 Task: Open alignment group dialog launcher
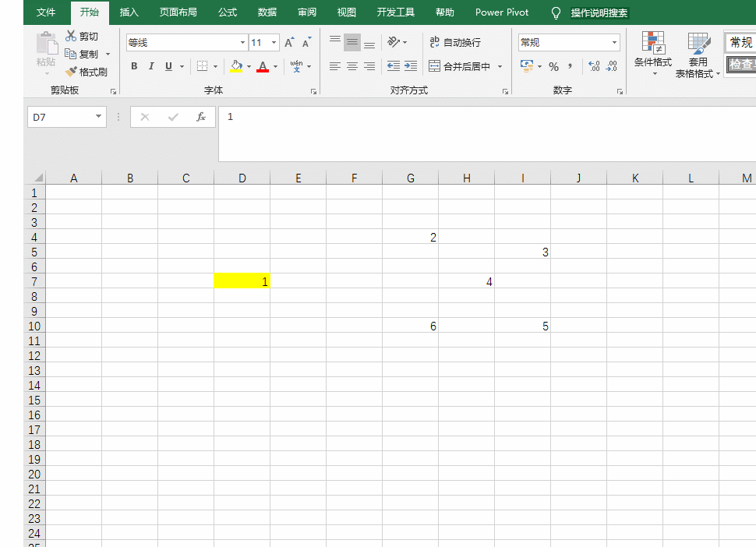click(x=505, y=91)
